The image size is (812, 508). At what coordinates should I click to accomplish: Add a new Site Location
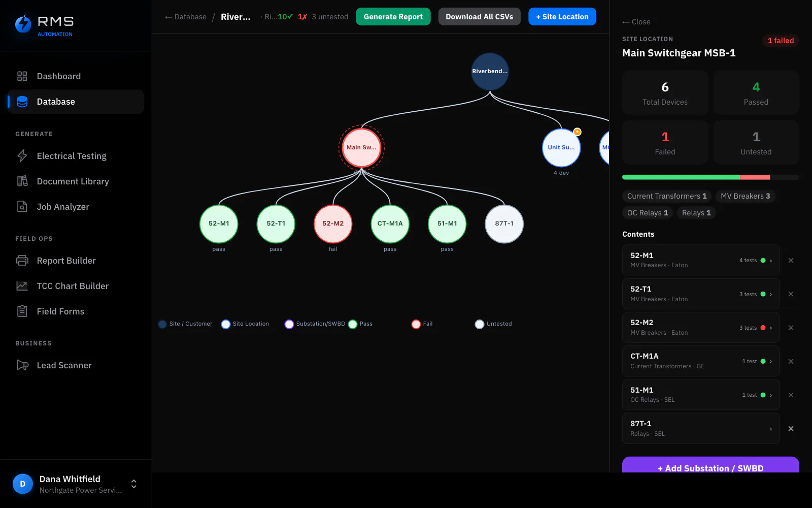562,17
